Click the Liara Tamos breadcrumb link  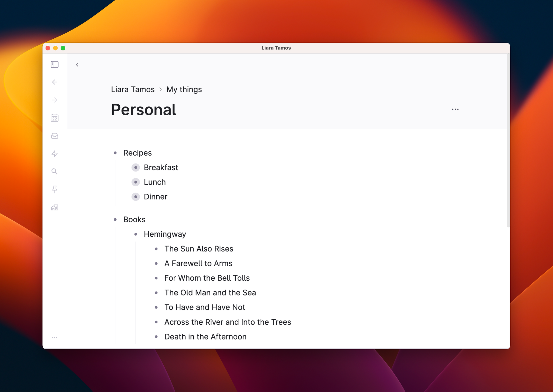coord(133,89)
